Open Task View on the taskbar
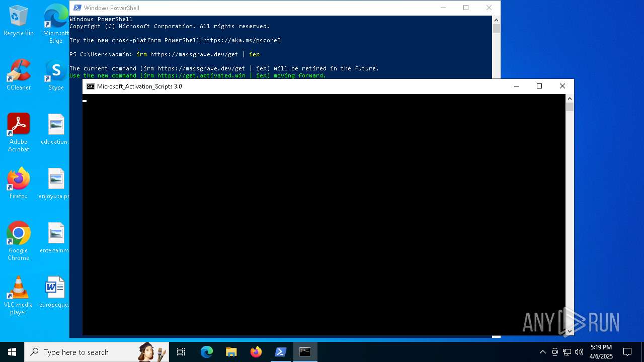Image resolution: width=644 pixels, height=362 pixels. pos(181,352)
